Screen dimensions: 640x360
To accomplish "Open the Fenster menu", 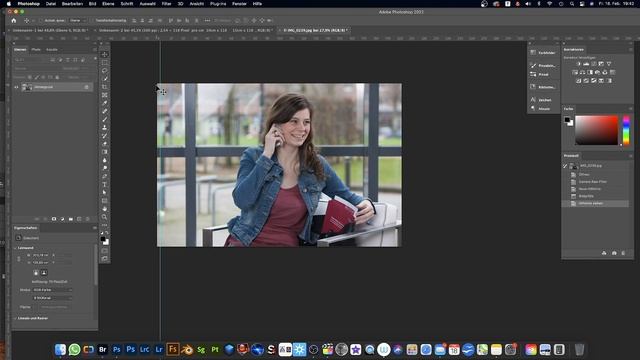I will point(239,4).
